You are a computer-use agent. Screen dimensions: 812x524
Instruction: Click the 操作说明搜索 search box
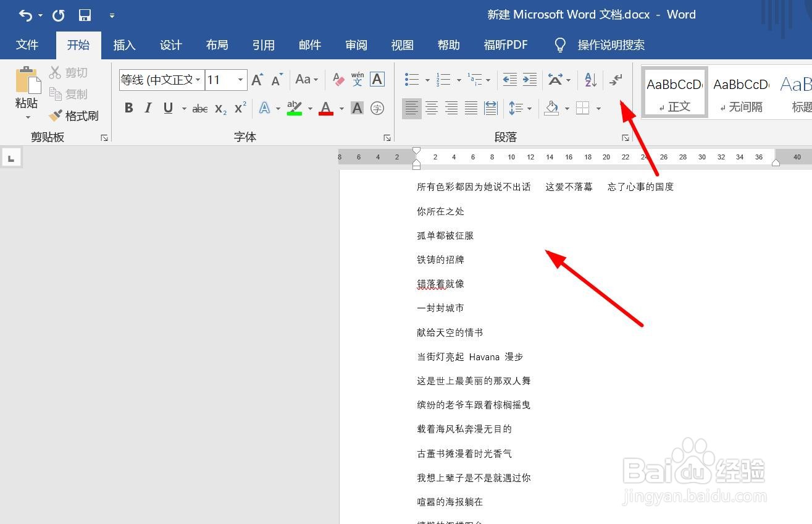pos(599,45)
